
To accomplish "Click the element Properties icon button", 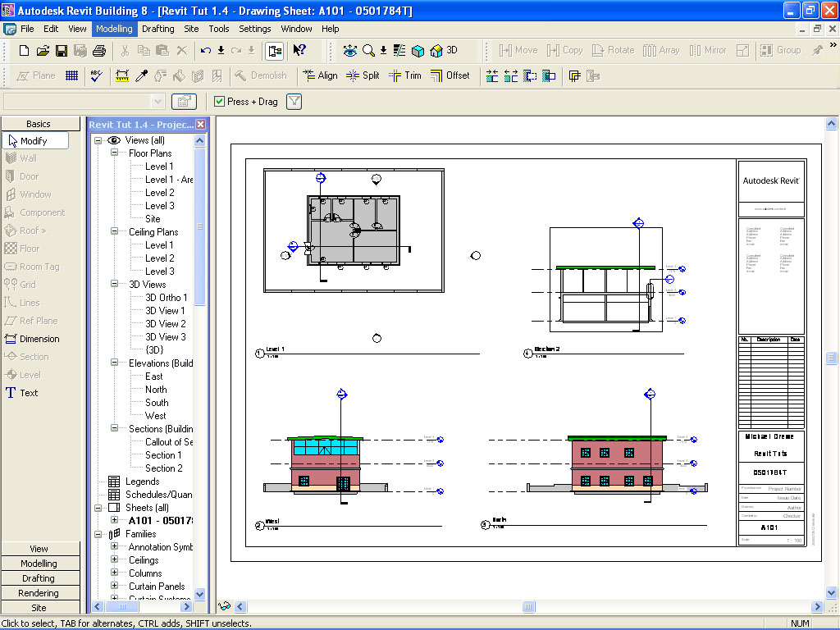I will point(184,101).
